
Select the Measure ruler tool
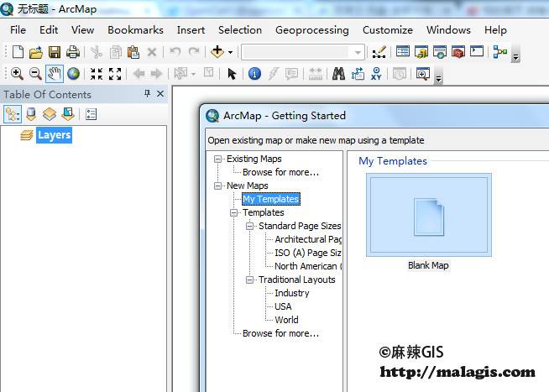click(x=315, y=74)
